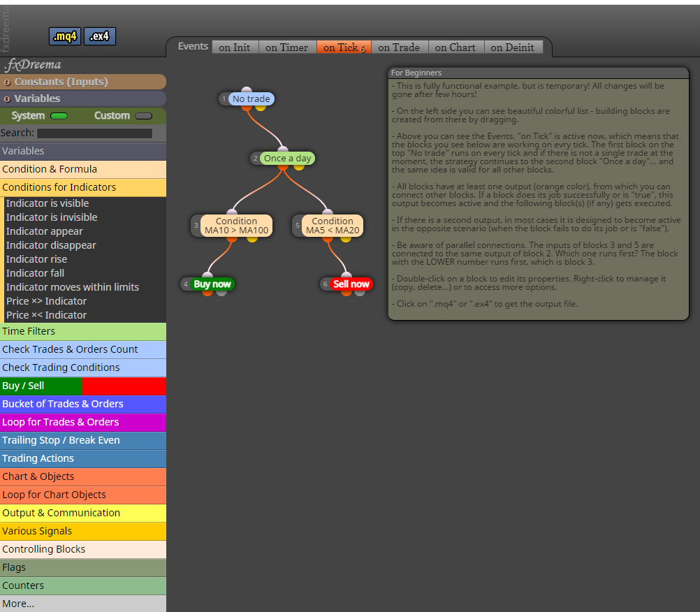Screen dimensions: 700x612
Task: Click the For Beginners note title
Action: pyautogui.click(x=416, y=73)
